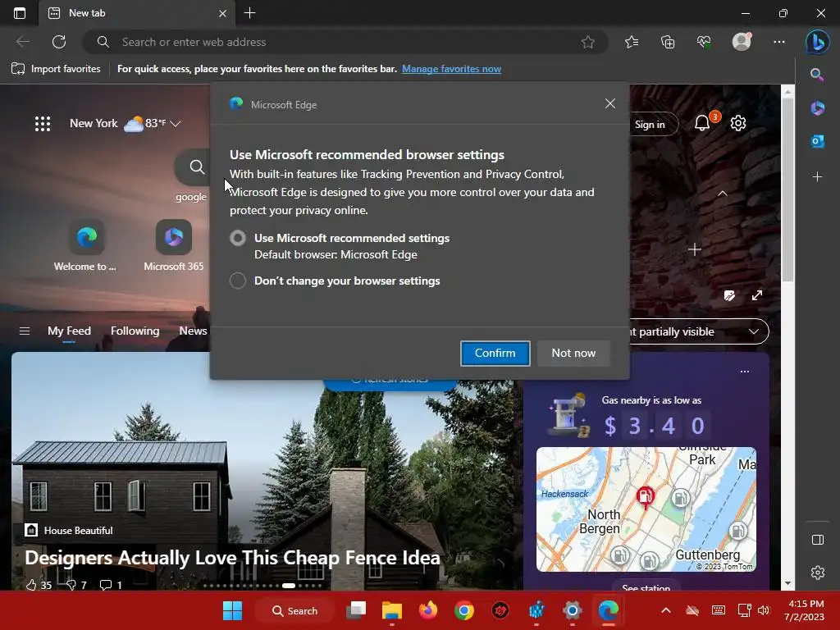Select the New tab browser tab
This screenshot has height=630, width=840.
[137, 13]
